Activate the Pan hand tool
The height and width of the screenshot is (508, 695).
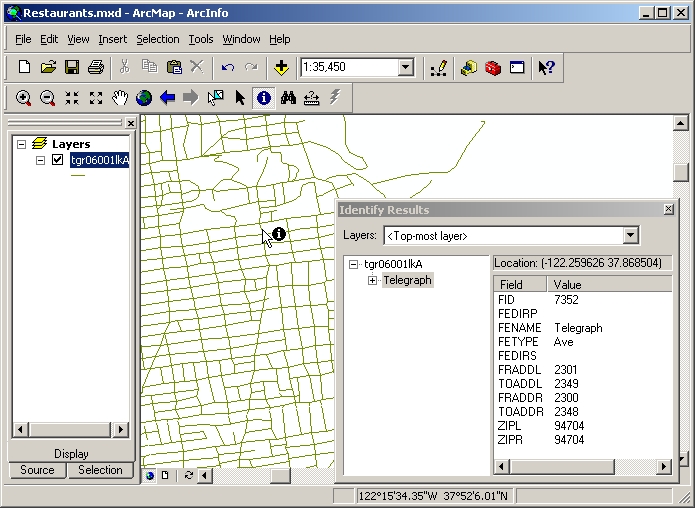tap(120, 98)
